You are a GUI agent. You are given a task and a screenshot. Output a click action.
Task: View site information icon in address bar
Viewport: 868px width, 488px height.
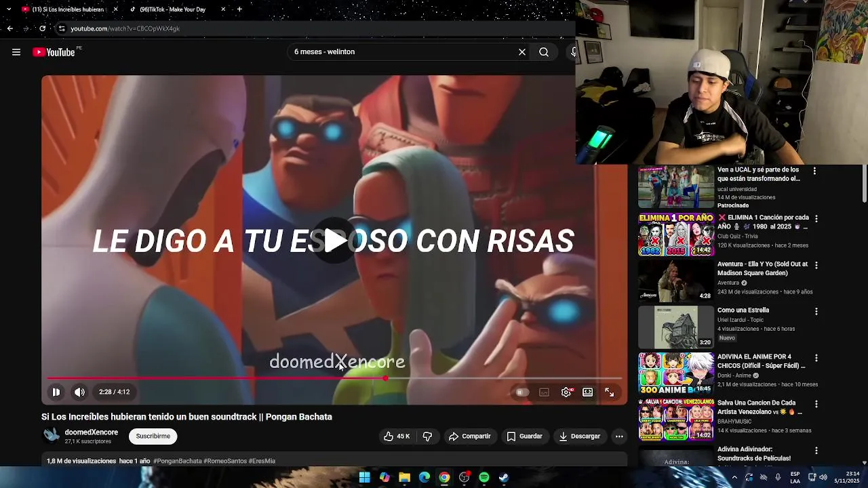tap(62, 28)
